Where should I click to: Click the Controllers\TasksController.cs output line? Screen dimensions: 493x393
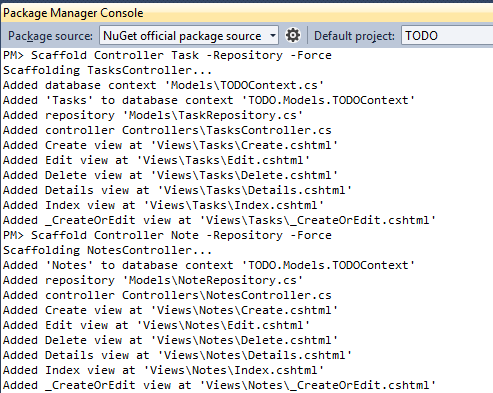[167, 130]
